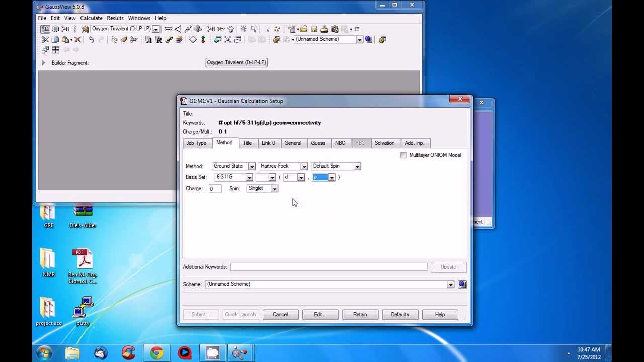Click the Charge input field
Viewport: 644px width, 362px height.
point(215,189)
